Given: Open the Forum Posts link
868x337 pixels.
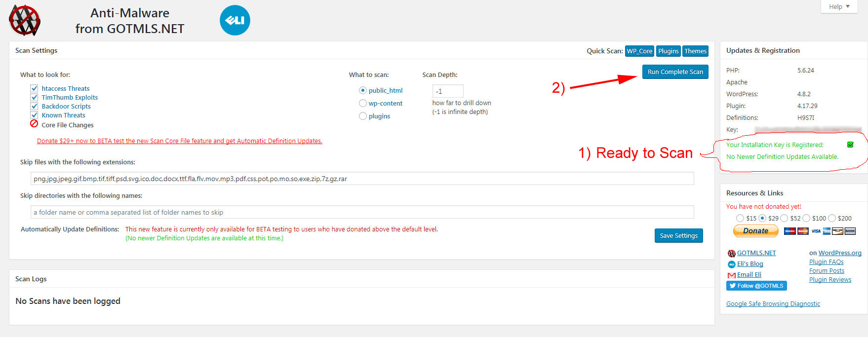Looking at the screenshot, I should [x=827, y=271].
